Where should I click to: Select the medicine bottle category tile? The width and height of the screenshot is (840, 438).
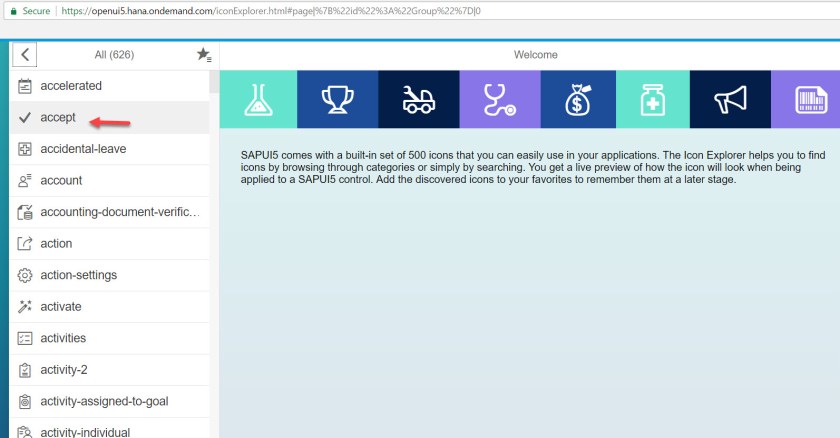click(x=652, y=100)
